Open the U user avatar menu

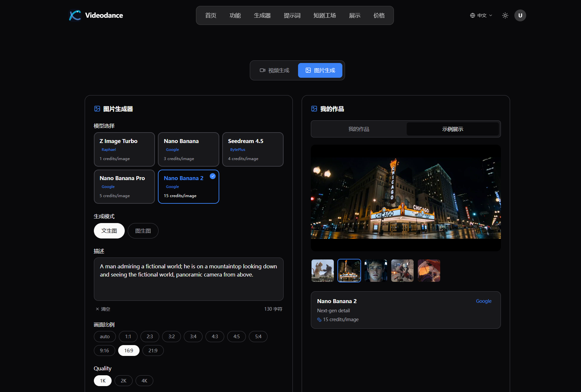pos(520,15)
